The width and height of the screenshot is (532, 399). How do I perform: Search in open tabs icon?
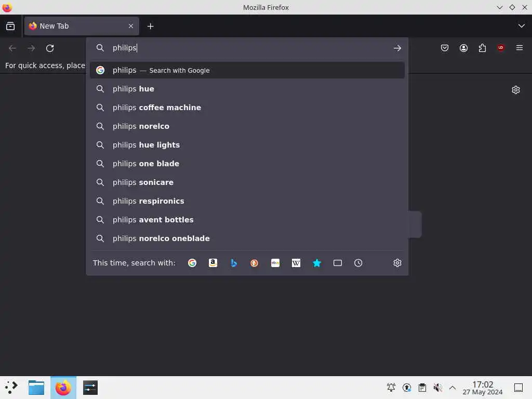[338, 263]
